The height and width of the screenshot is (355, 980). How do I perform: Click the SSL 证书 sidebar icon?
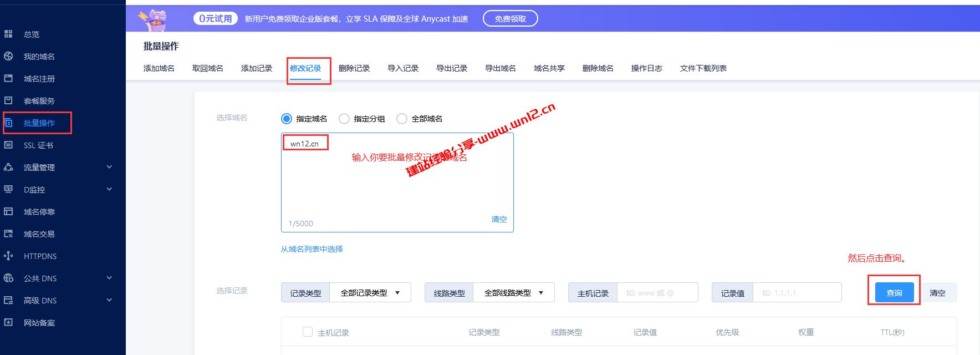click(8, 145)
